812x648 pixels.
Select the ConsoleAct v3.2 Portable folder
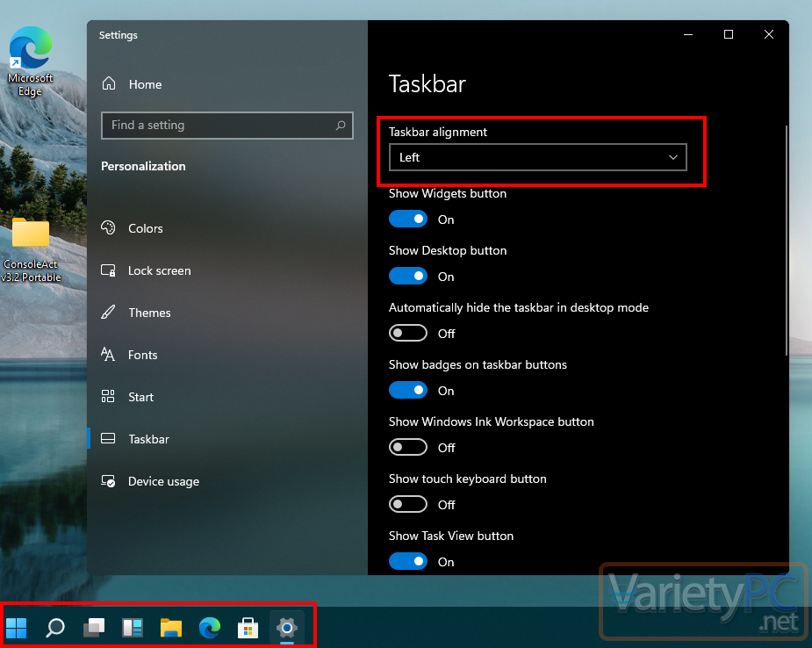(x=31, y=250)
